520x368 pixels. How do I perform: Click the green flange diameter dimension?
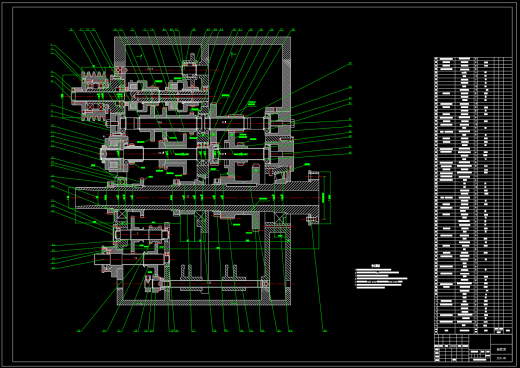[x=330, y=198]
